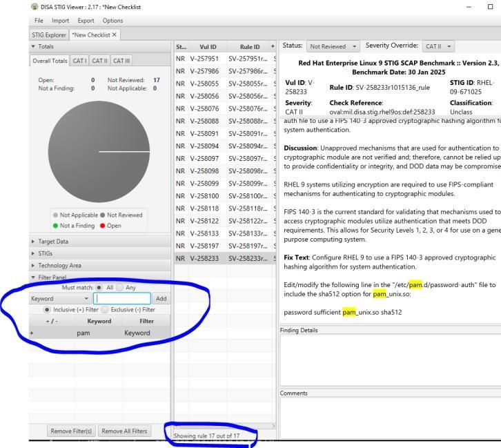The width and height of the screenshot is (501, 448).
Task: Select Must match All radio button
Action: [99, 288]
